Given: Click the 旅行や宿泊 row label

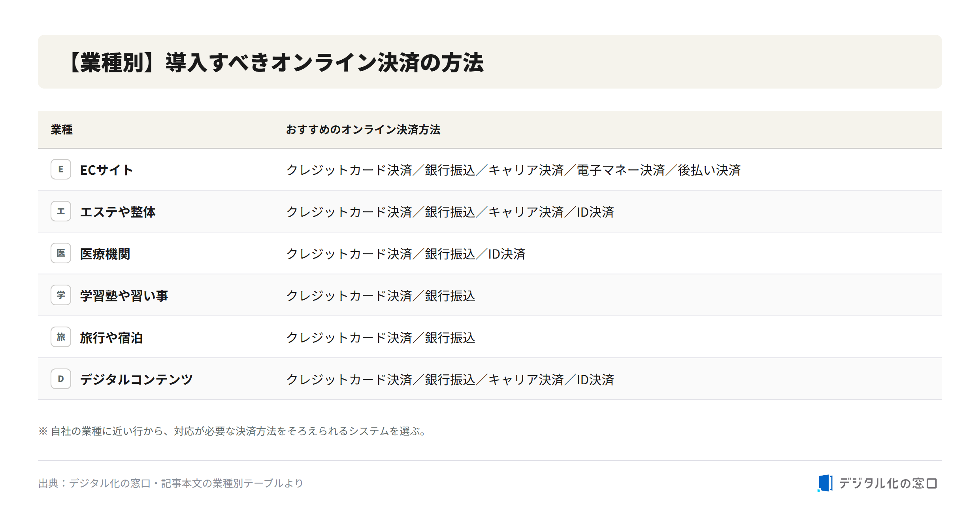Looking at the screenshot, I should click(111, 338).
